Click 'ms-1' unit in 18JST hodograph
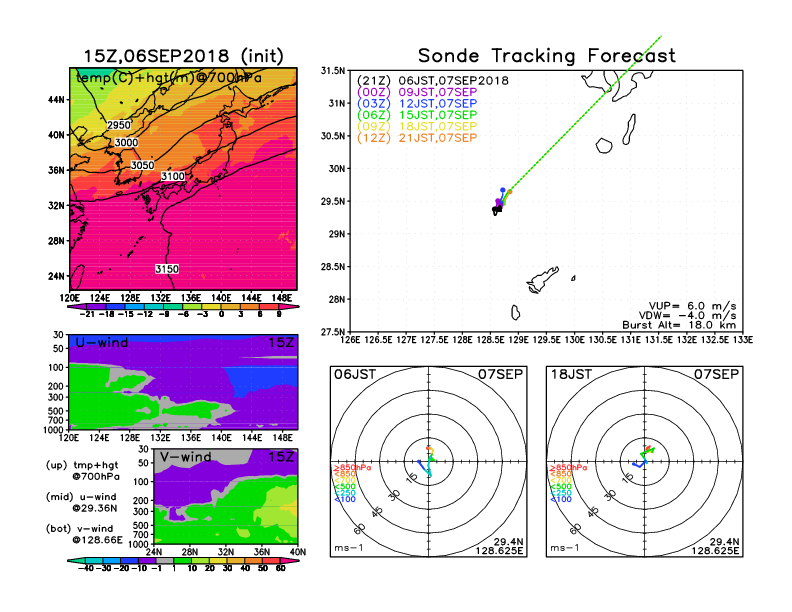 pyautogui.click(x=565, y=548)
